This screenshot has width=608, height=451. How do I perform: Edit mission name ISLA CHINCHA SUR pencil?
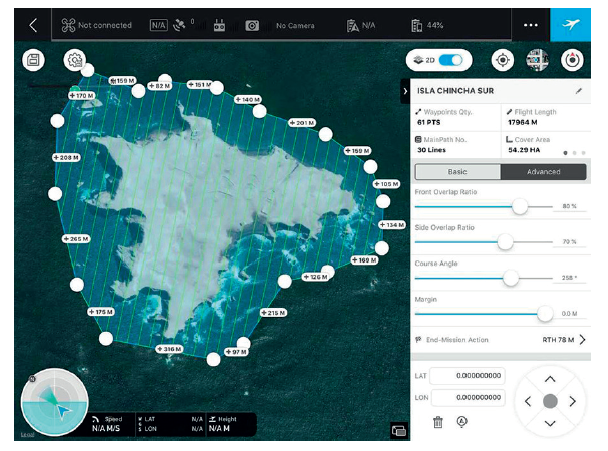pos(578,90)
